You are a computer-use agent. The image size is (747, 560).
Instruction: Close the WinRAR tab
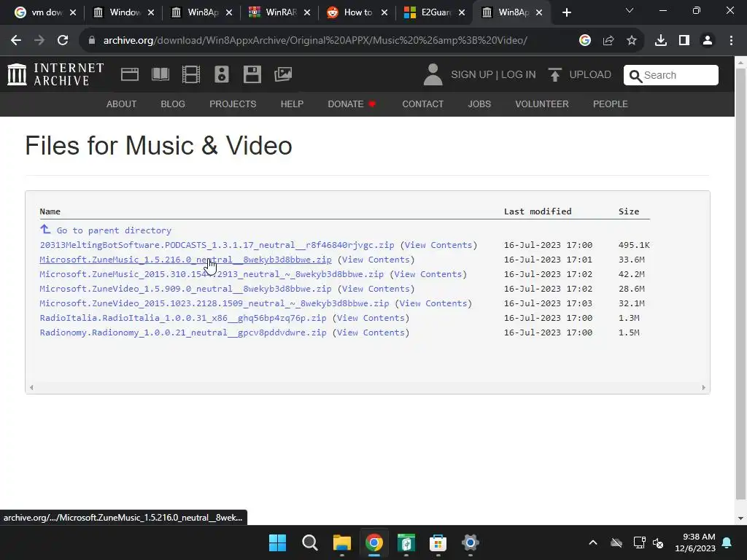pyautogui.click(x=307, y=12)
